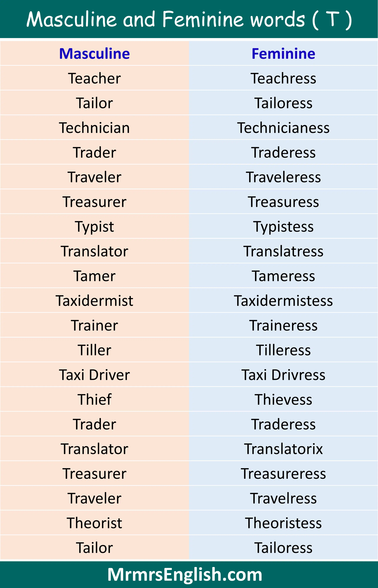This screenshot has width=378, height=588.
Task: Click the word Treasureress
Action: 283,474
